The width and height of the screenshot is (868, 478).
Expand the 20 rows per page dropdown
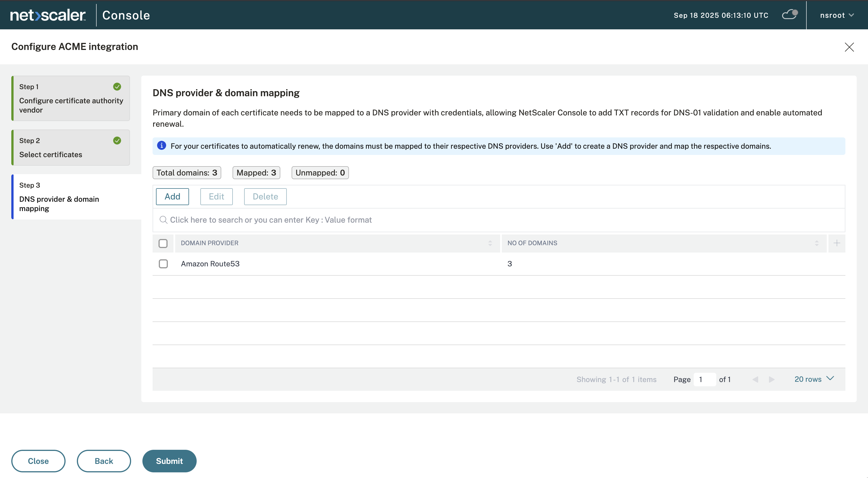pos(814,379)
